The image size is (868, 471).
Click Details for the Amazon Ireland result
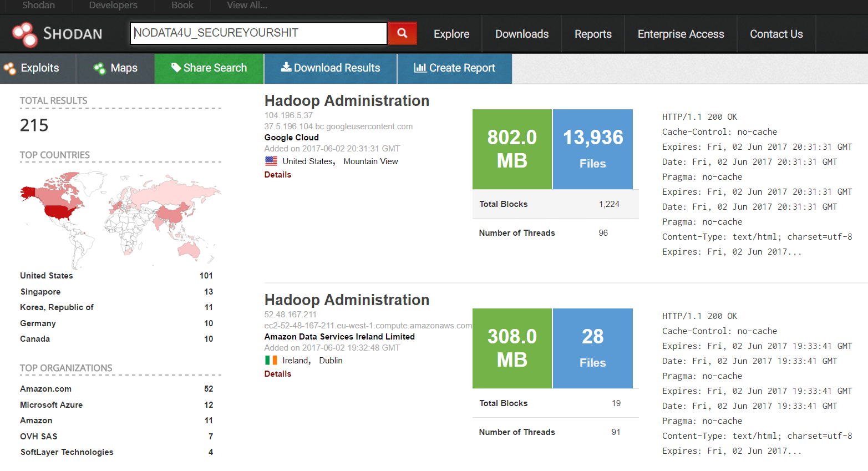coord(278,374)
